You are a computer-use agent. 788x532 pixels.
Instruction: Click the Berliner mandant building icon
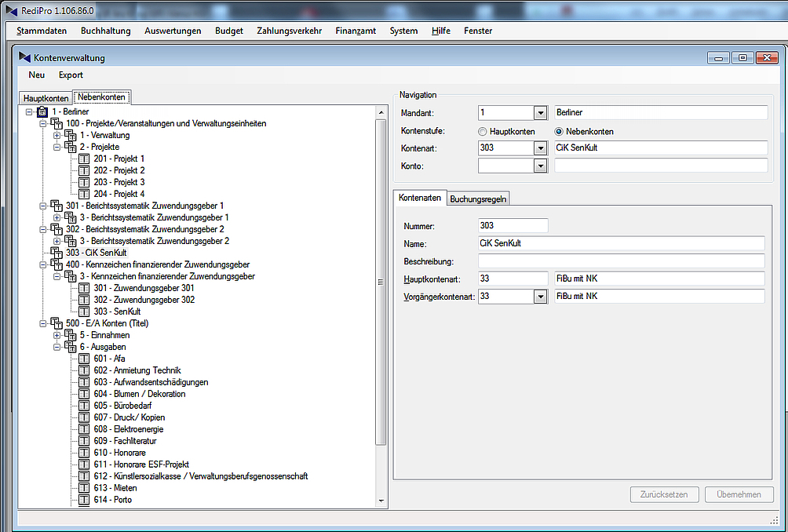point(42,111)
